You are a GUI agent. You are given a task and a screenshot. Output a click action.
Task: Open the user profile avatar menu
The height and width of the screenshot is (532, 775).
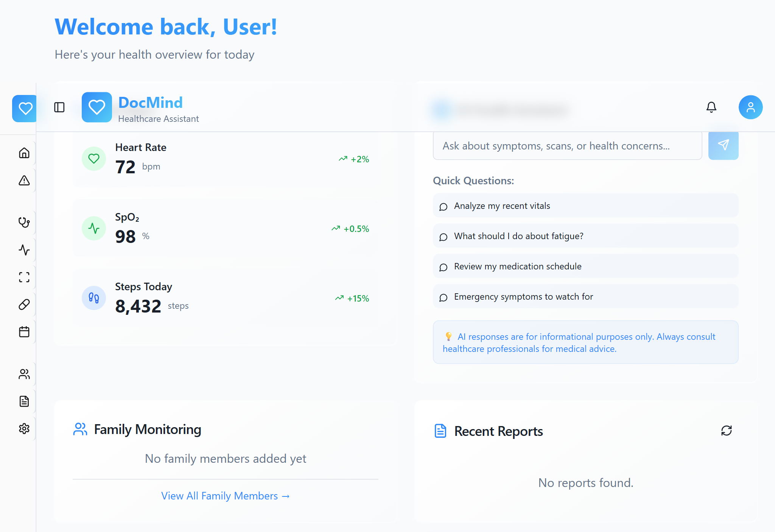(x=750, y=107)
